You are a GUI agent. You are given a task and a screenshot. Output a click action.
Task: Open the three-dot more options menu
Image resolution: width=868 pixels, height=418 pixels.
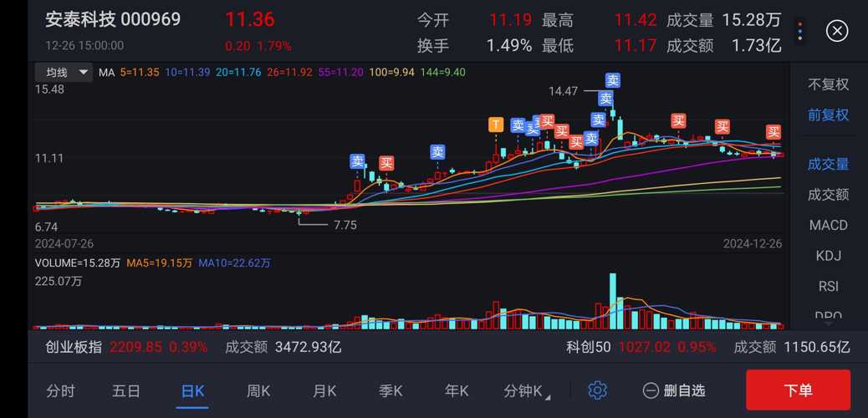tap(800, 32)
